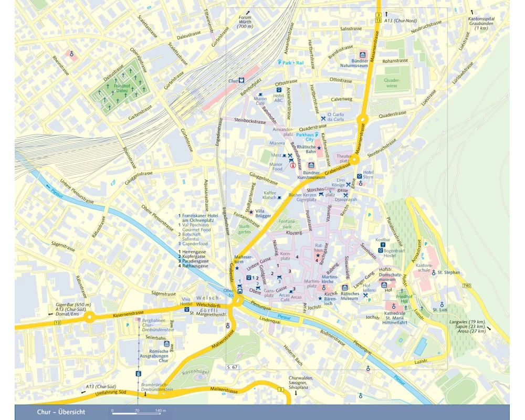525x420 pixels.
Task: Select the Bündner Naturmuseum museum icon
Action: 362,55
